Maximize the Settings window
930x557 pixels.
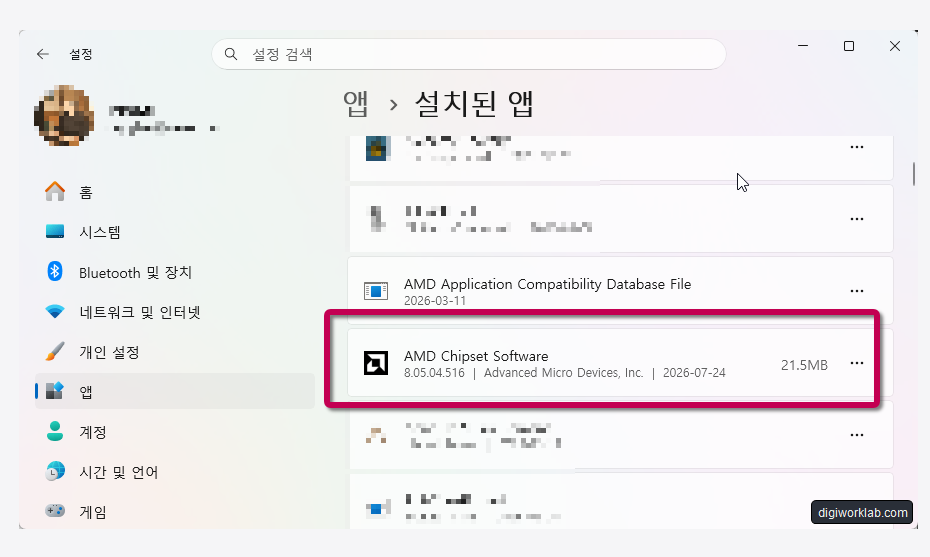pyautogui.click(x=849, y=46)
